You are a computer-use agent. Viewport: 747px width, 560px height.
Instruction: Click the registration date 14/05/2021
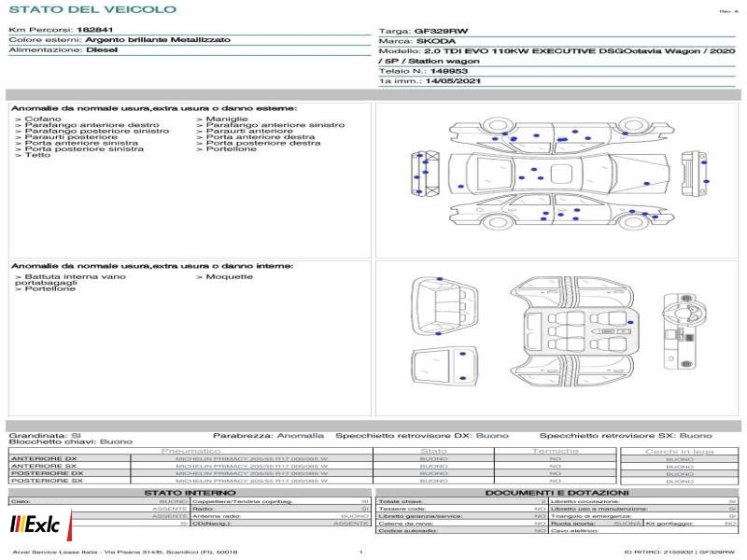pos(453,81)
